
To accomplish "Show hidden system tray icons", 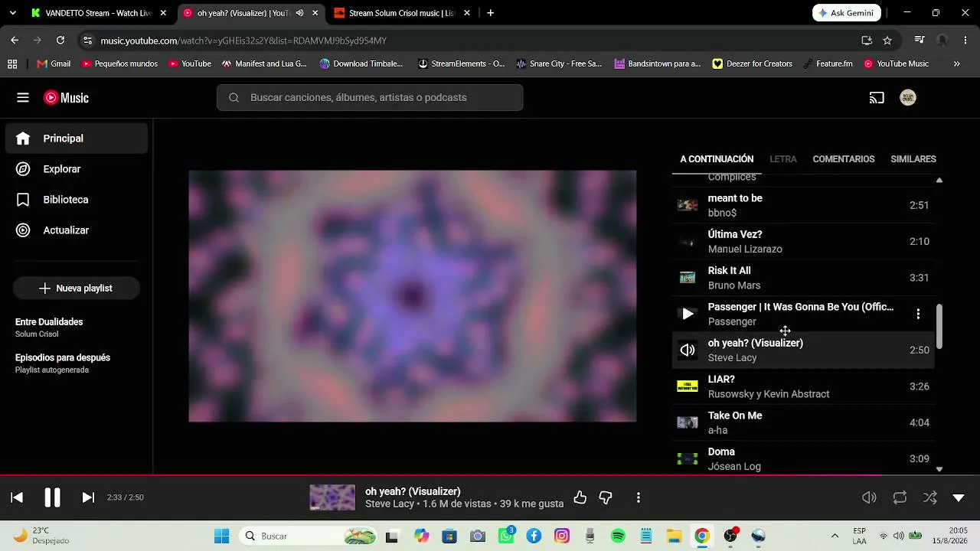I will (835, 536).
